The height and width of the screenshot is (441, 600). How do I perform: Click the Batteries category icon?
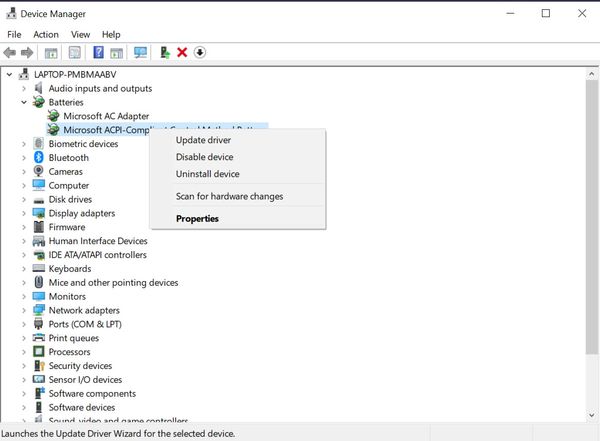39,102
